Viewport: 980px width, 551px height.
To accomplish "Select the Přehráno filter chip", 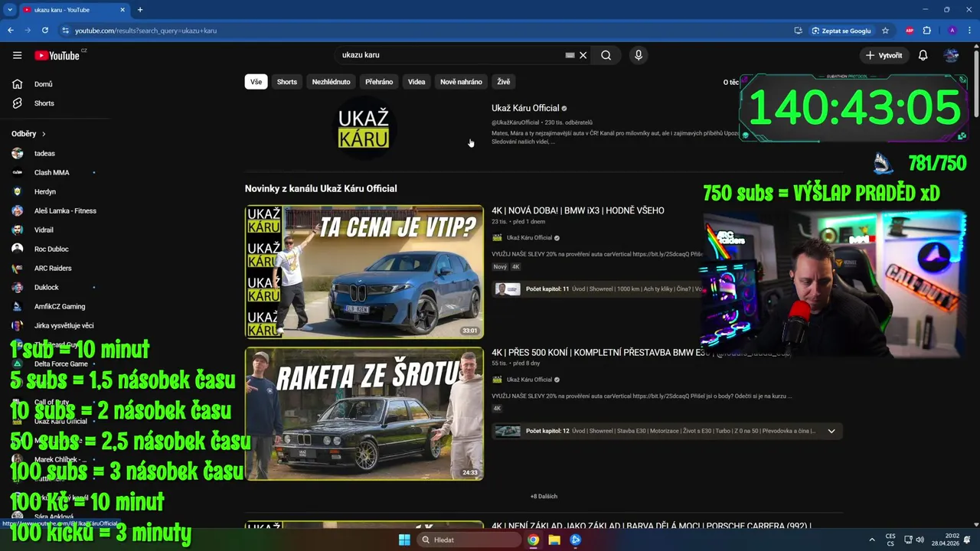I will tap(379, 82).
